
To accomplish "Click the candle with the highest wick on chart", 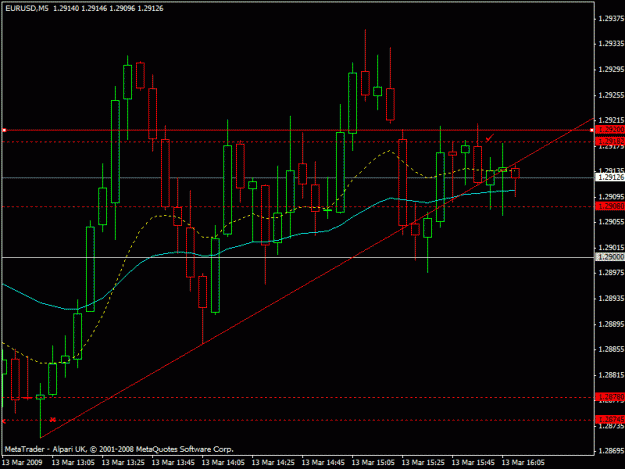I will point(365,82).
